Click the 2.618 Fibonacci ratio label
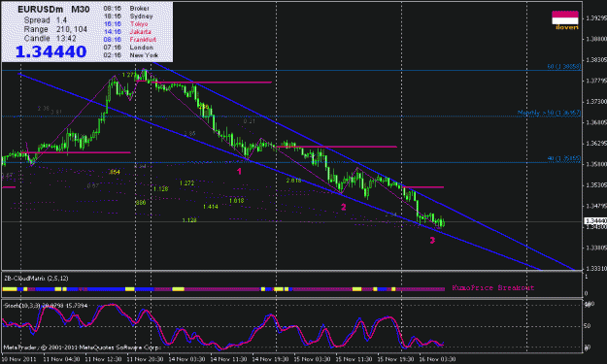The image size is (607, 364). (293, 181)
